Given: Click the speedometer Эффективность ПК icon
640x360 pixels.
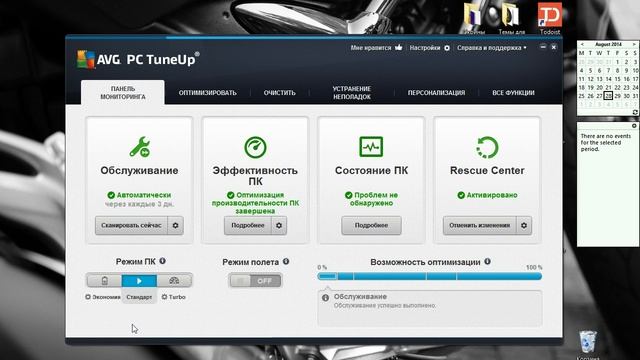Looking at the screenshot, I should point(255,147).
